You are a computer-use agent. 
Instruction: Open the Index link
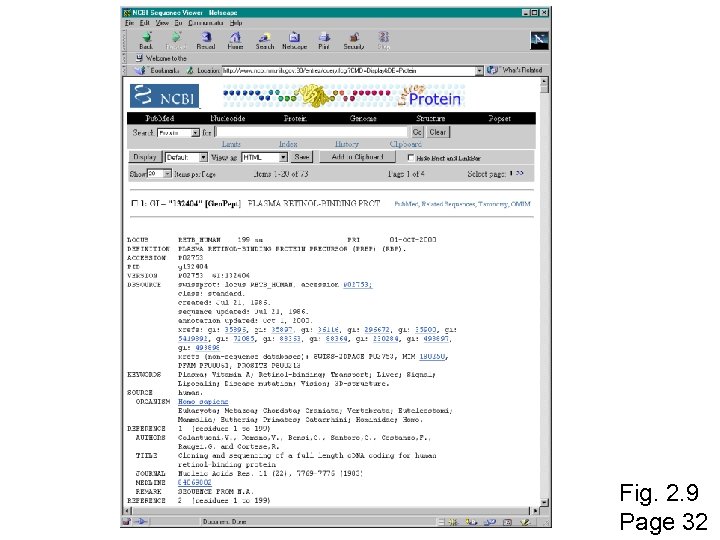tap(288, 144)
